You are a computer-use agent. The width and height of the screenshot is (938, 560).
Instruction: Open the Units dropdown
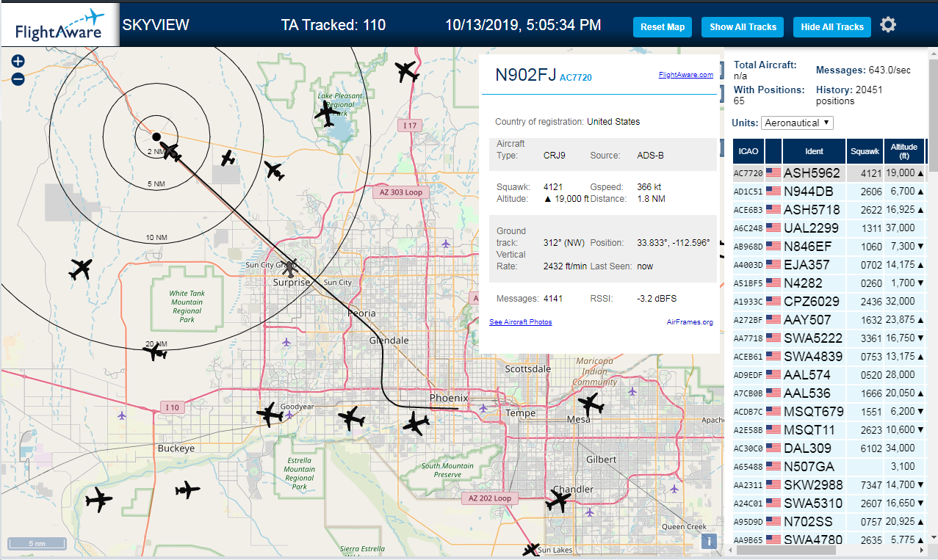(x=797, y=123)
